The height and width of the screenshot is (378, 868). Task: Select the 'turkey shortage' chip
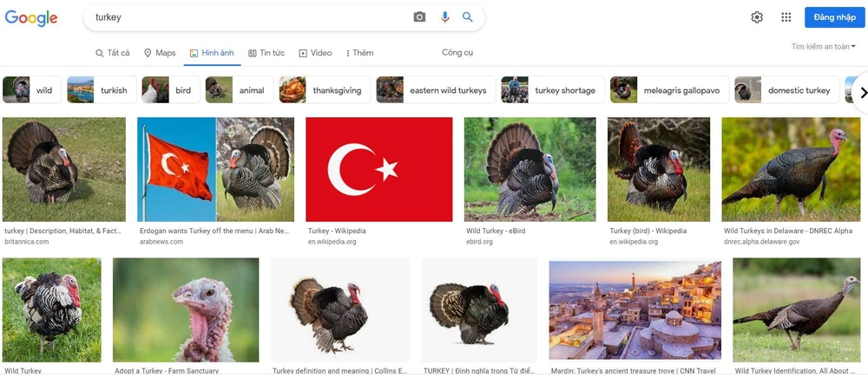pos(552,90)
